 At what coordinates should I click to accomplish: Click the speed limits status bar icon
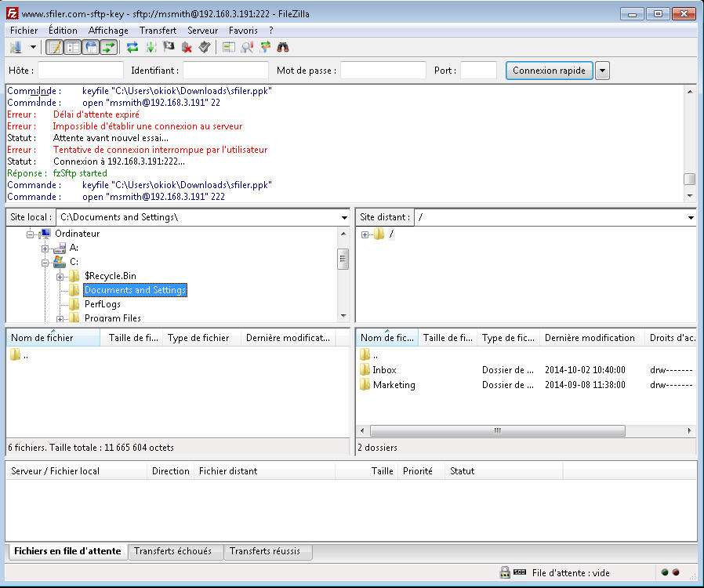pyautogui.click(x=520, y=572)
